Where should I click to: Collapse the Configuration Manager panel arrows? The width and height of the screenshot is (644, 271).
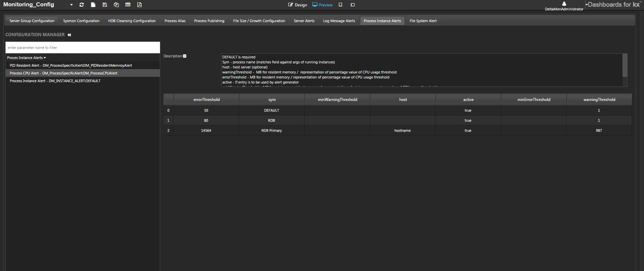tap(69, 35)
